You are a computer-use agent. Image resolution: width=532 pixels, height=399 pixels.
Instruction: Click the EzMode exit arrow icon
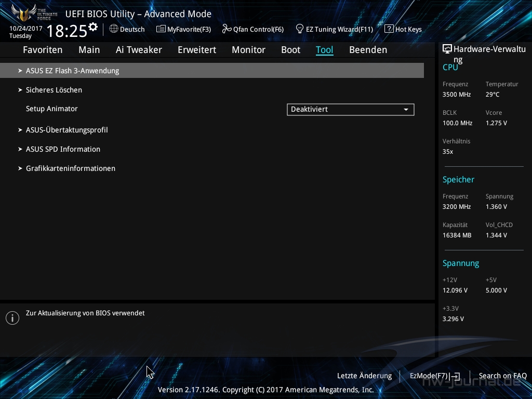coord(455,376)
